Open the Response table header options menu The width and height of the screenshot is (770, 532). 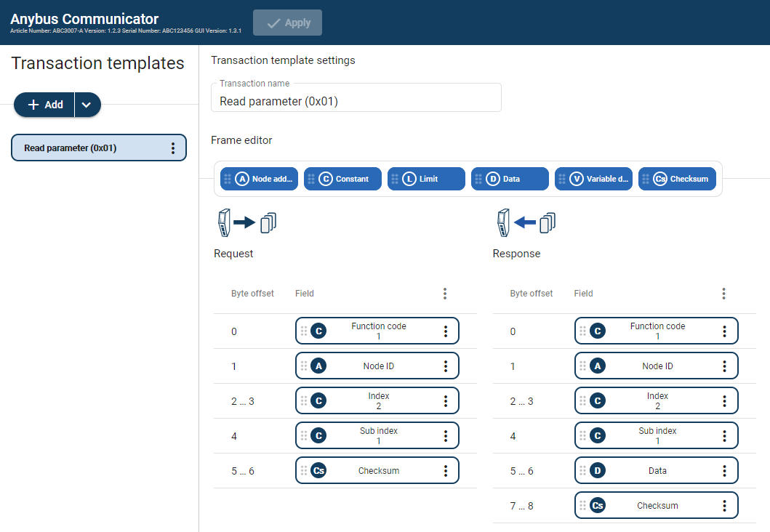tap(724, 294)
